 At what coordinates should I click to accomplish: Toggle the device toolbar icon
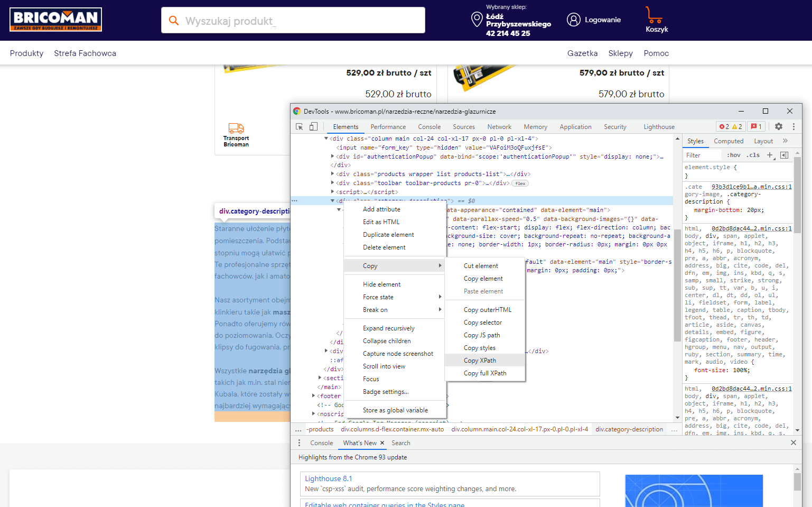[x=313, y=127]
